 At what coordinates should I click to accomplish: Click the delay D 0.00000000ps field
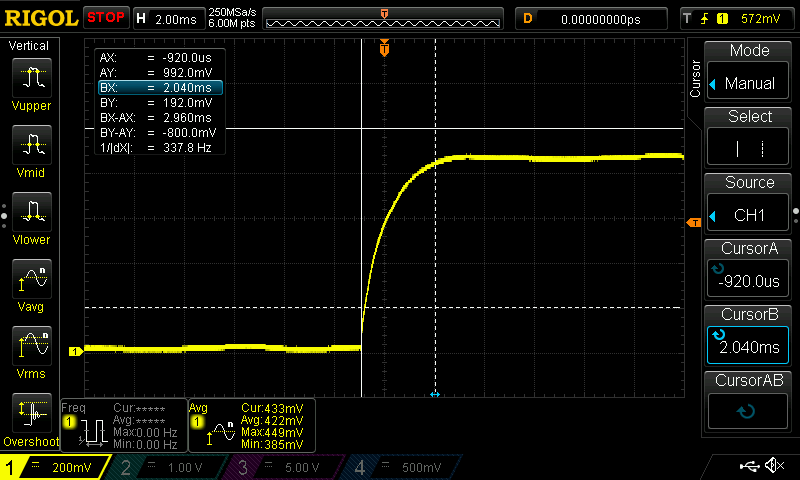pos(591,19)
